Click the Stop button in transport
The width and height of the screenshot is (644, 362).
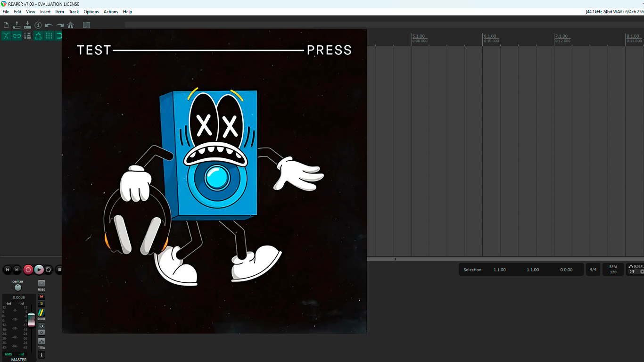point(59,270)
